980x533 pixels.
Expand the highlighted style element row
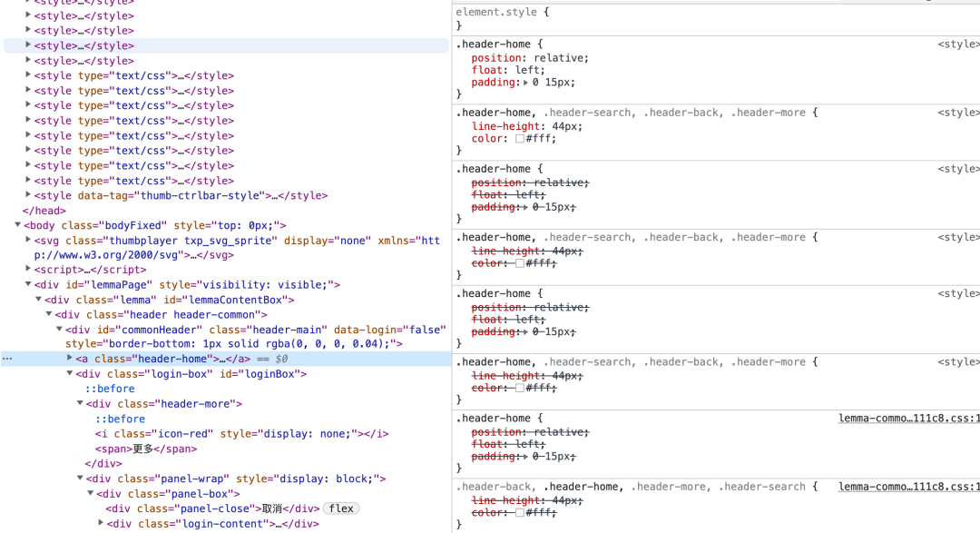coord(28,45)
